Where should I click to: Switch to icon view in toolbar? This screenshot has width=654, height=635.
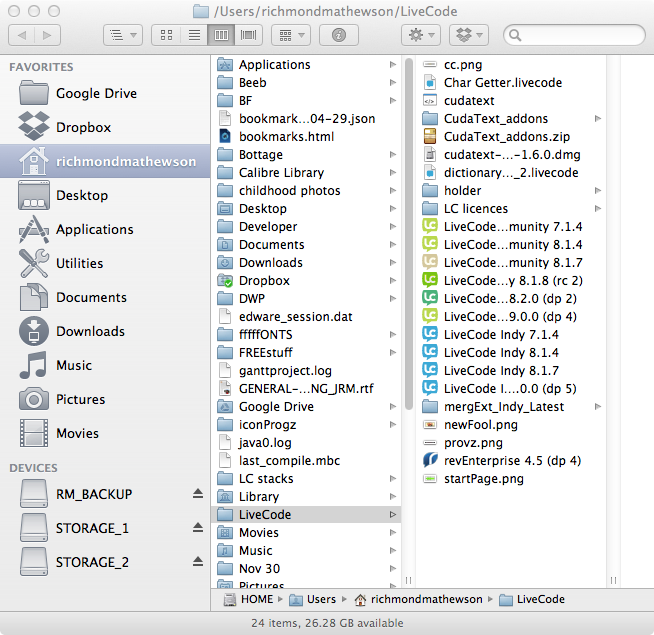point(166,35)
